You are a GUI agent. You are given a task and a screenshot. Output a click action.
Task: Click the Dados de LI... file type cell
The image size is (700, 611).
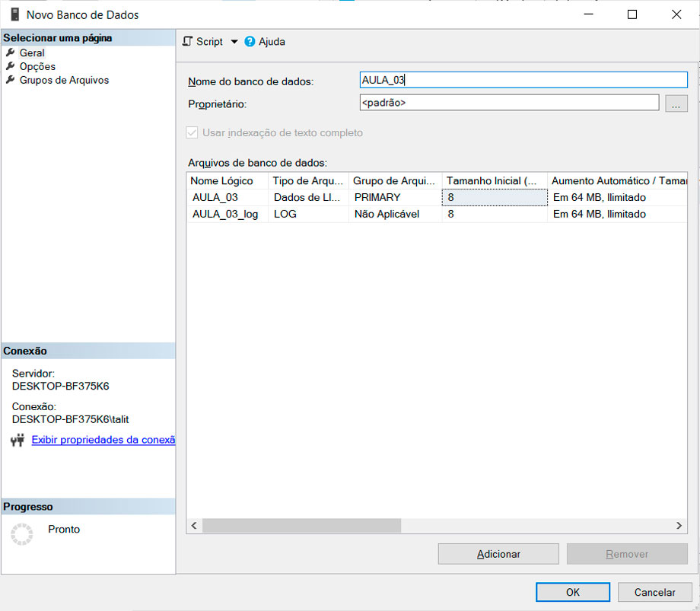[308, 197]
